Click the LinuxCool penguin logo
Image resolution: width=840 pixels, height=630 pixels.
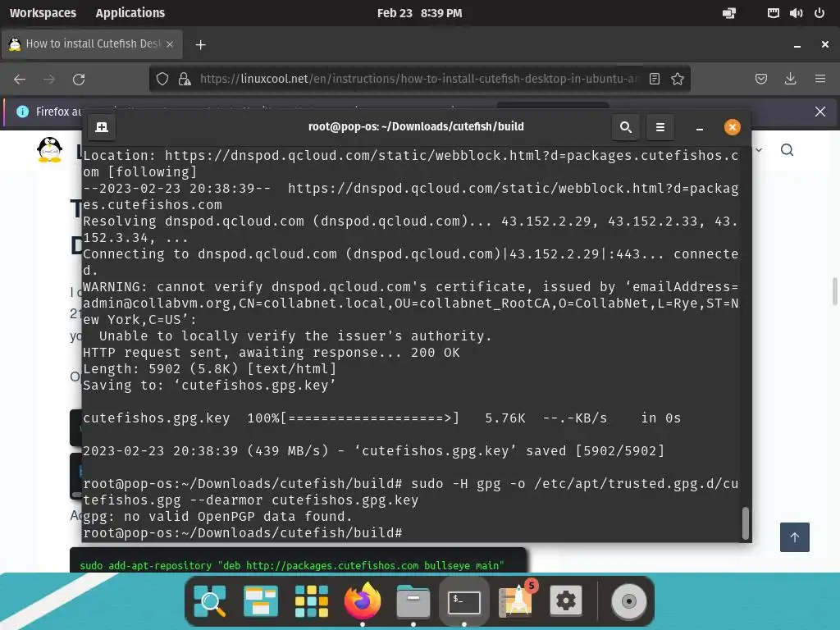tap(50, 149)
